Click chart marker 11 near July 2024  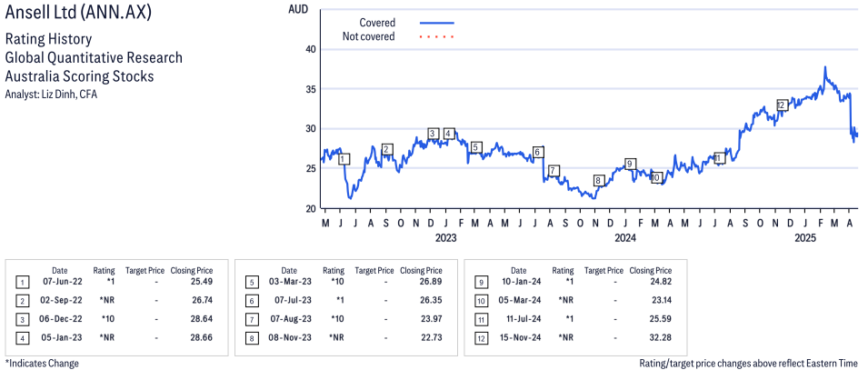pos(719,158)
